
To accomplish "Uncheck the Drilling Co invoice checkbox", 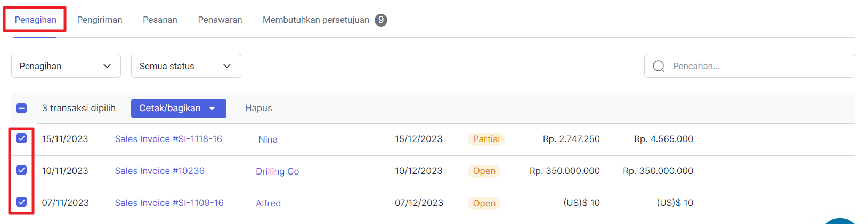I will click(x=21, y=170).
